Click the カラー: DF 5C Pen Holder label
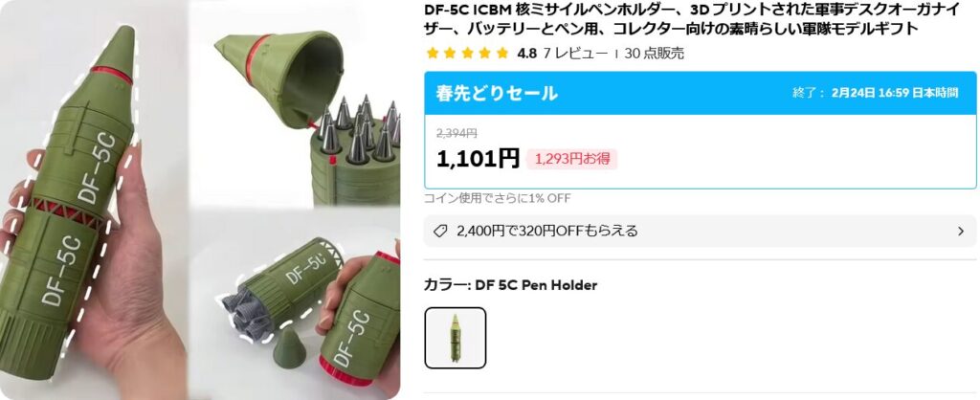980x400 pixels. click(511, 285)
